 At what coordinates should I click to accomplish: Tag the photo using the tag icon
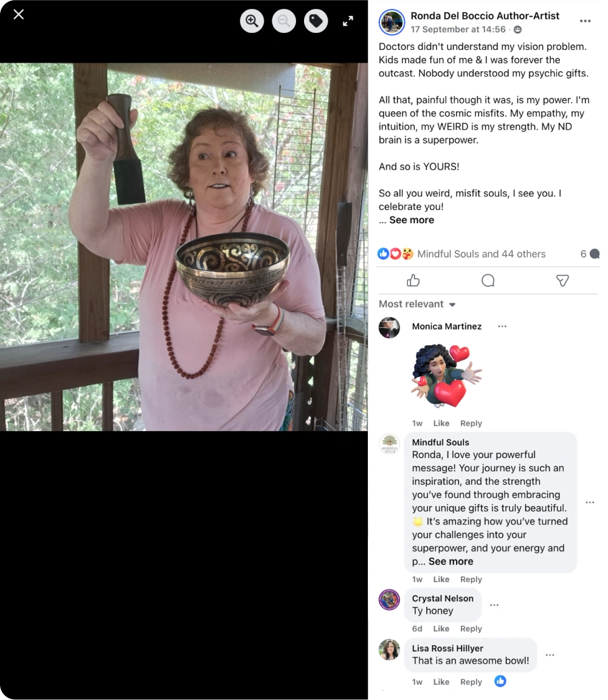tap(316, 21)
